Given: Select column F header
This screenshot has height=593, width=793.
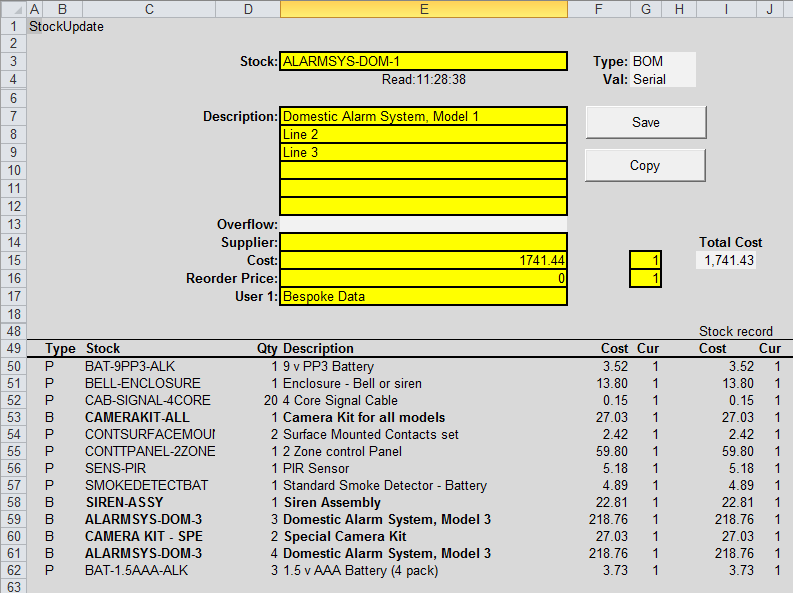Looking at the screenshot, I should (599, 9).
